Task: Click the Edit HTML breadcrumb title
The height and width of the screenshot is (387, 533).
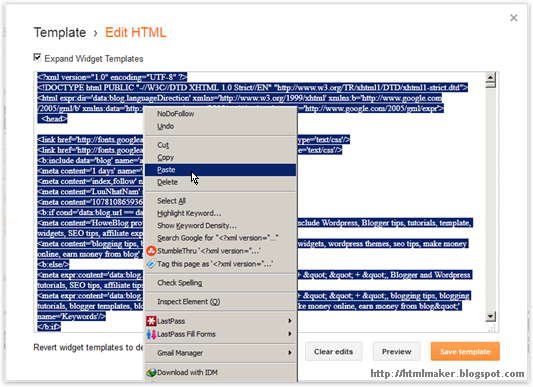Action: (x=136, y=33)
